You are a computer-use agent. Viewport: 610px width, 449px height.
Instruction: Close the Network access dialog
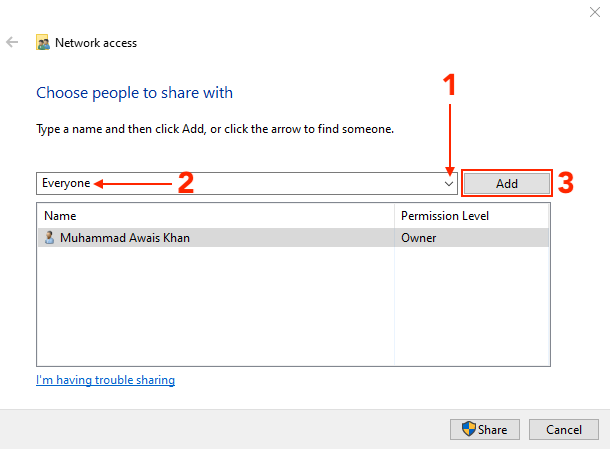click(x=594, y=12)
